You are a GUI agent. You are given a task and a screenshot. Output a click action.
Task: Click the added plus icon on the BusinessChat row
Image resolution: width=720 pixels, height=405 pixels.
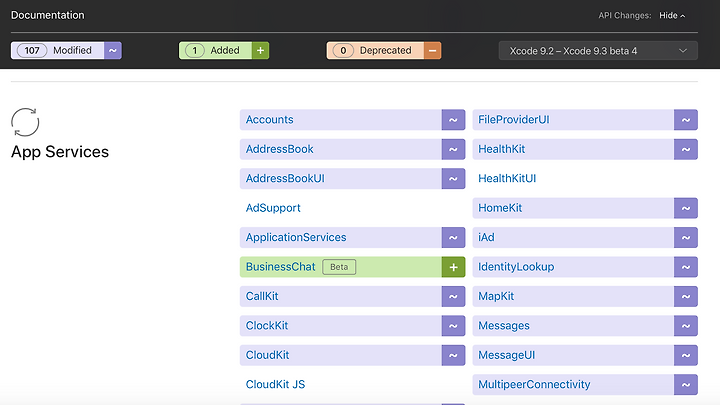click(x=453, y=267)
